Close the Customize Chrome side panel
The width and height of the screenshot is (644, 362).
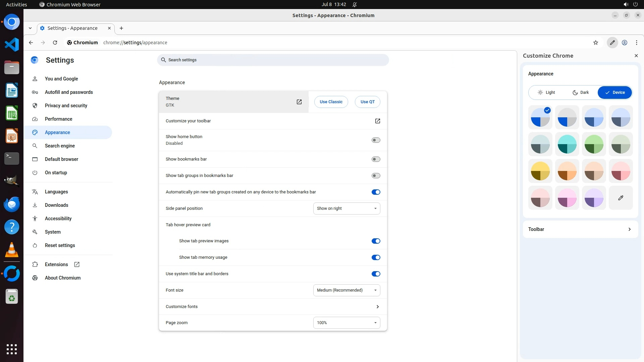tap(636, 56)
